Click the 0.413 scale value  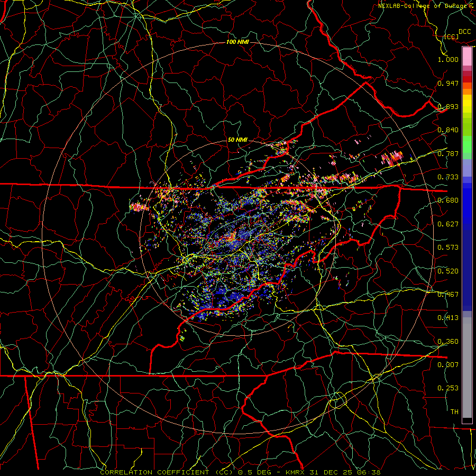[448, 318]
